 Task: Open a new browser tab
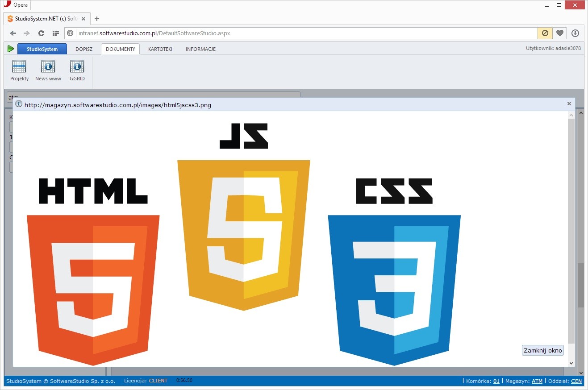[97, 19]
